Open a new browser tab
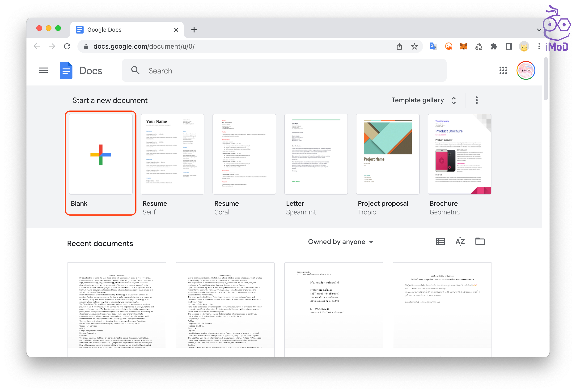The height and width of the screenshot is (392, 576). [194, 30]
